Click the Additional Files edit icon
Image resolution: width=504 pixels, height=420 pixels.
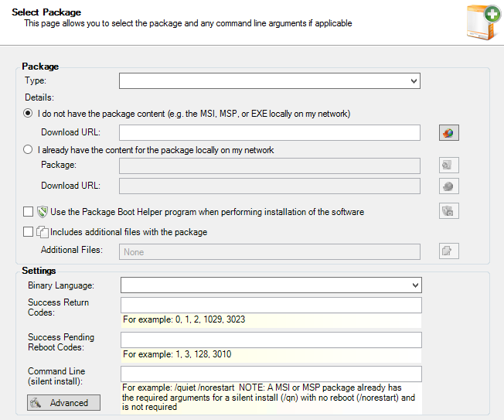click(449, 251)
